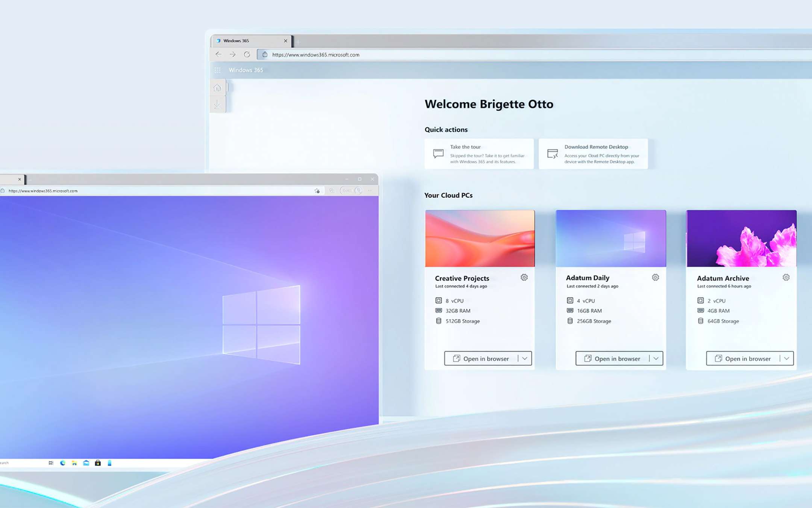Open Mail app from the Cloud PC taskbar
The height and width of the screenshot is (508, 812).
pos(86,463)
